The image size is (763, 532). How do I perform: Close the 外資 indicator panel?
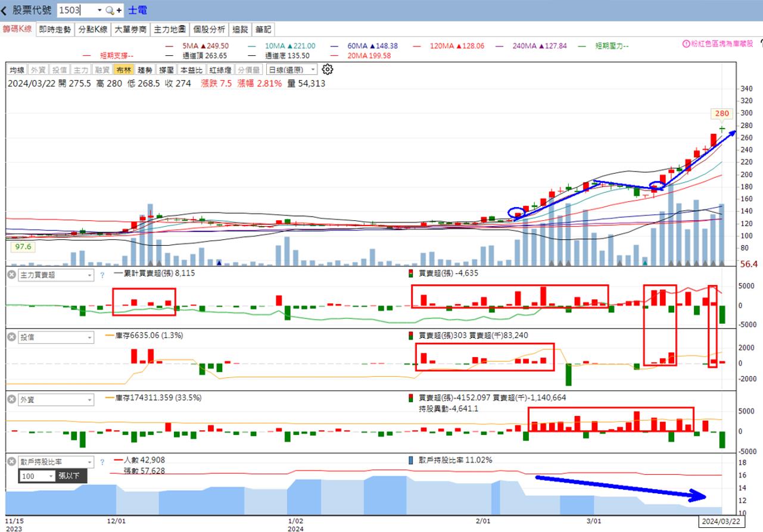point(11,400)
